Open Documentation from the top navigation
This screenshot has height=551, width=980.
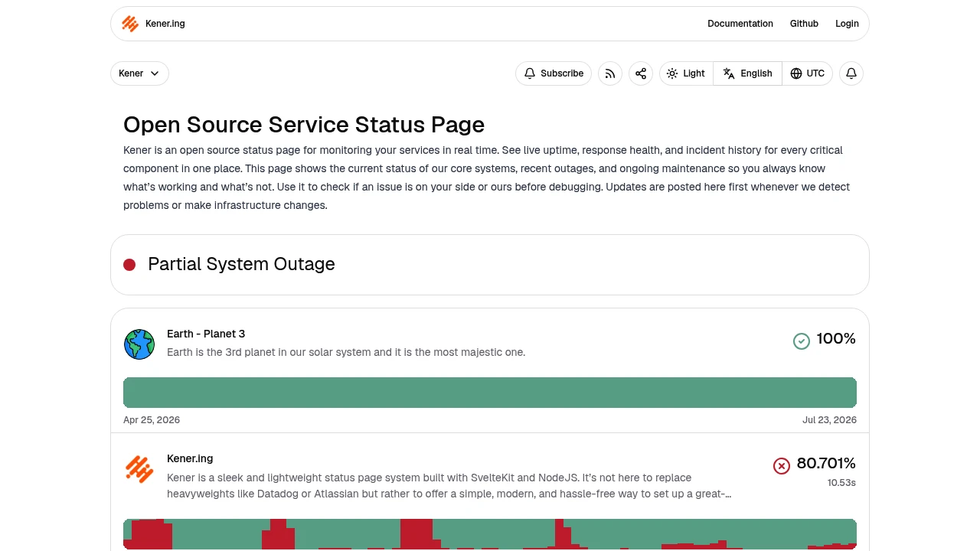(740, 24)
